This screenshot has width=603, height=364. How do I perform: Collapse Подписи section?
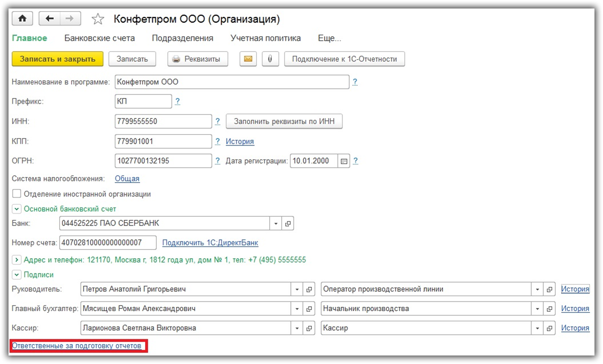coord(17,275)
